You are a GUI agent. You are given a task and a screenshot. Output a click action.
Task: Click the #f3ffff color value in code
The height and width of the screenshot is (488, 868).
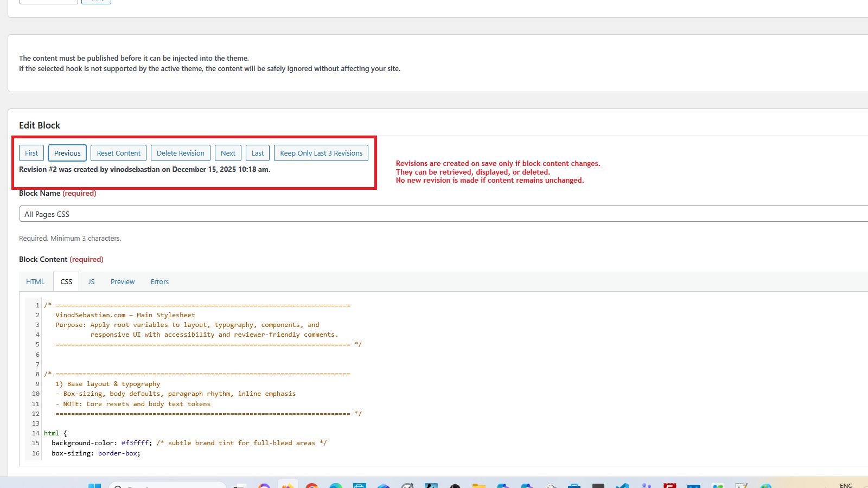pyautogui.click(x=135, y=443)
